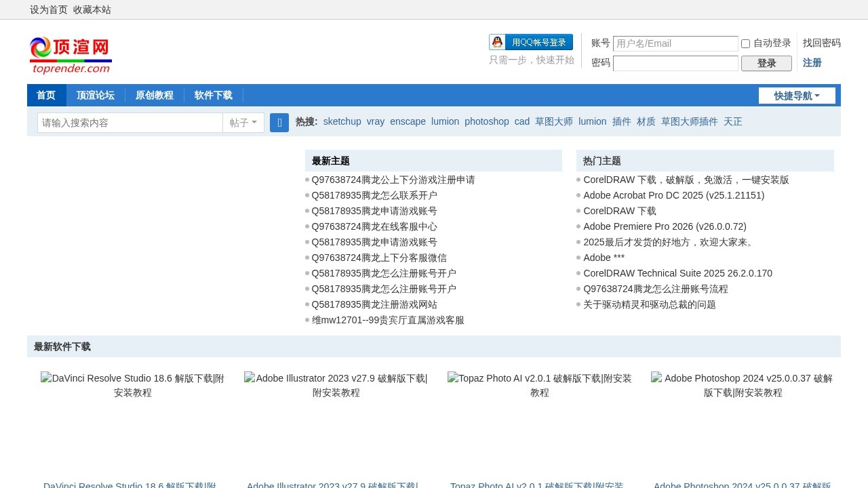Viewport: 868px width, 488px height.
Task: Open the 帖子 search type dropdown
Action: 243,123
